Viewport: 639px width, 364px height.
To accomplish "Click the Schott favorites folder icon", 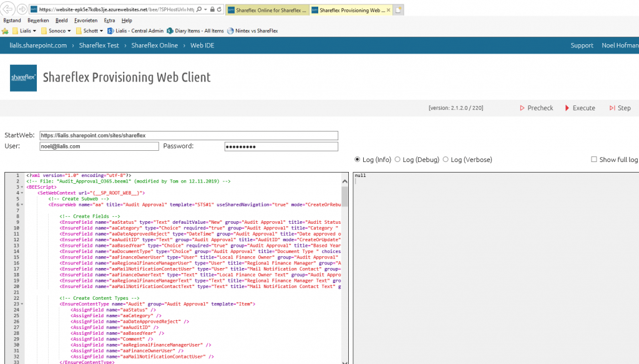I will pos(79,31).
